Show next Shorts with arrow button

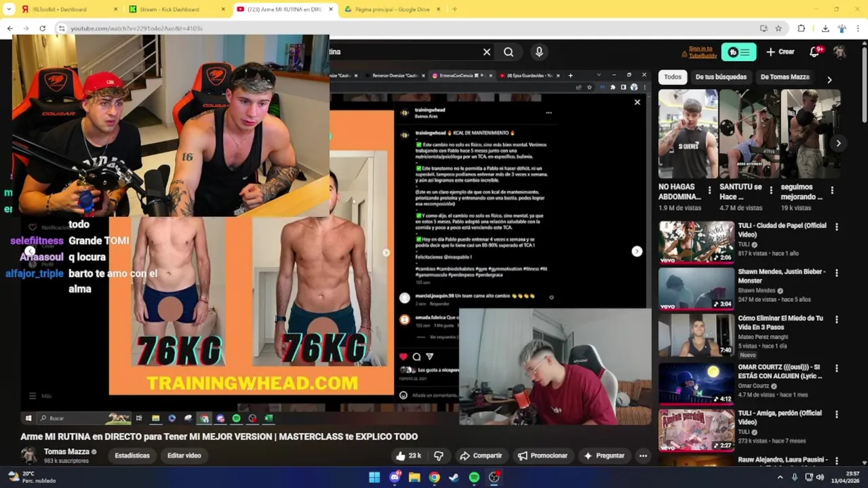pyautogui.click(x=838, y=144)
